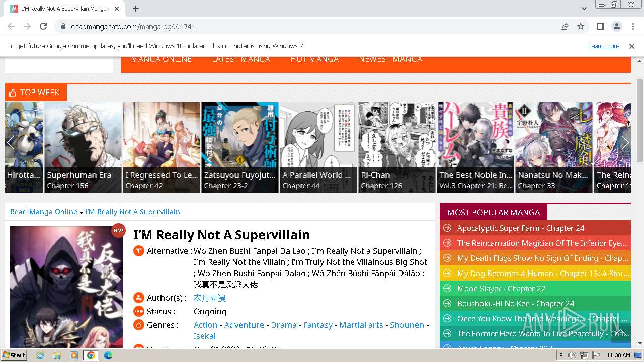The width and height of the screenshot is (644, 362).
Task: Click the Status icon
Action: click(x=139, y=311)
